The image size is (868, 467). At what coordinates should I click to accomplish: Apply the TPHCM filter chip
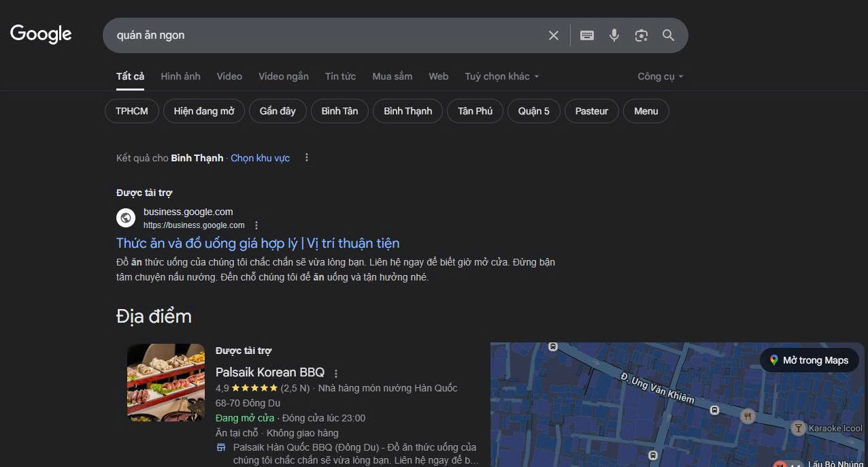coord(132,111)
